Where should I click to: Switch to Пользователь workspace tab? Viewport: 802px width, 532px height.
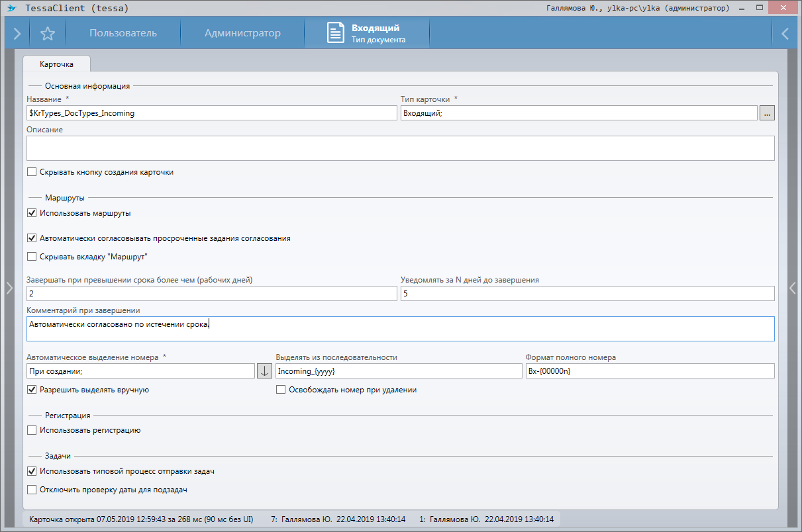[123, 33]
